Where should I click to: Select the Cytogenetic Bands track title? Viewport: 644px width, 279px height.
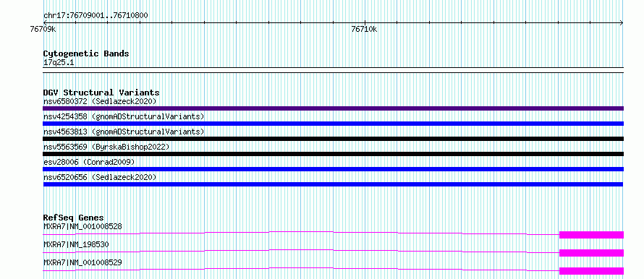point(86,53)
